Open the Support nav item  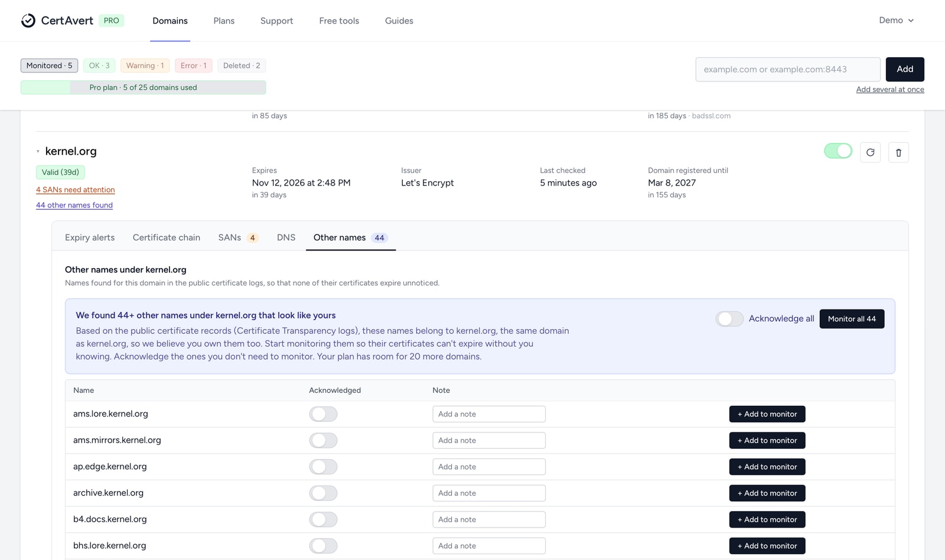276,21
